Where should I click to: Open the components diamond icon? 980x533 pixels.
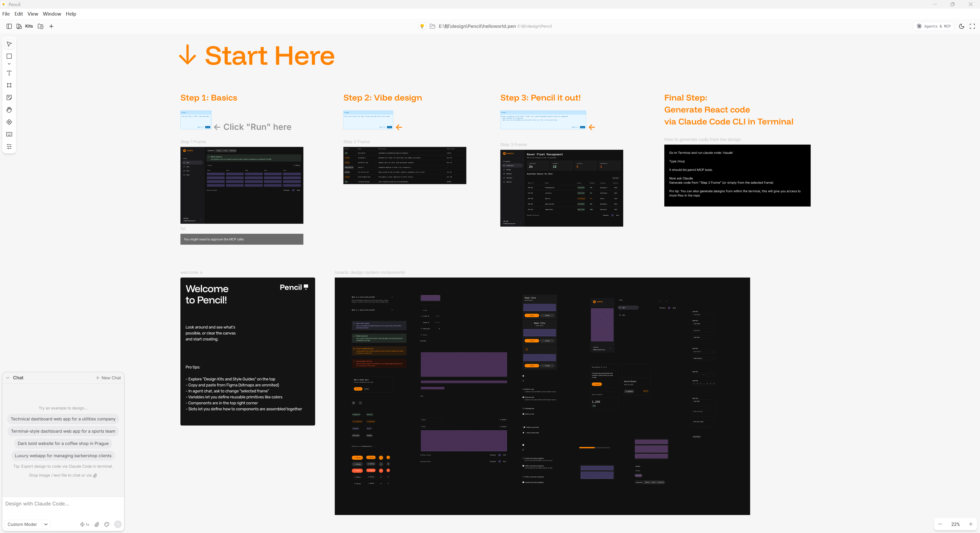(9, 122)
